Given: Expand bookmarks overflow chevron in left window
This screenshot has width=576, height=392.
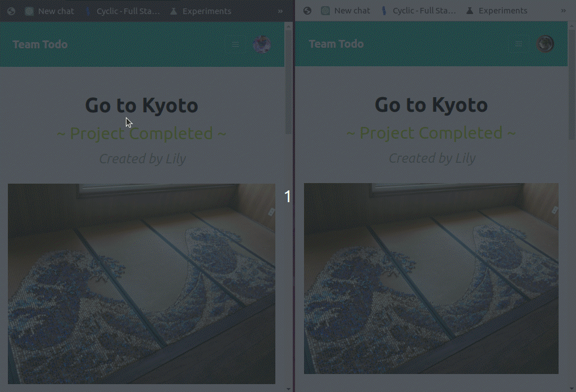Looking at the screenshot, I should pos(280,11).
